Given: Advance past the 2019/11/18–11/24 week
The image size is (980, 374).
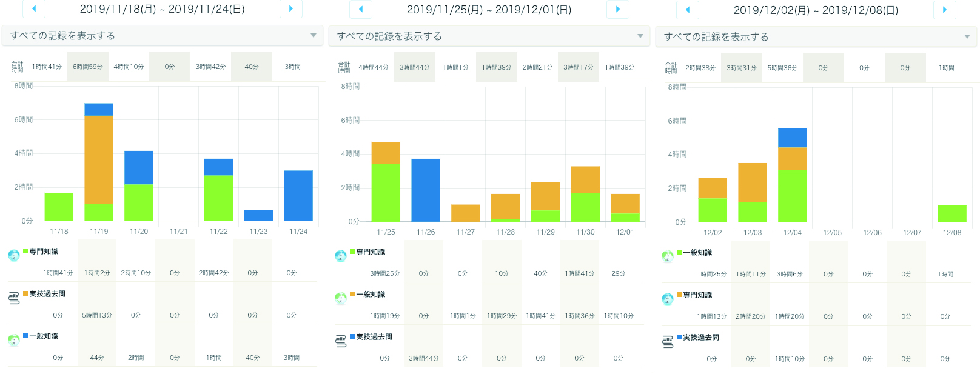Looking at the screenshot, I should 291,8.
